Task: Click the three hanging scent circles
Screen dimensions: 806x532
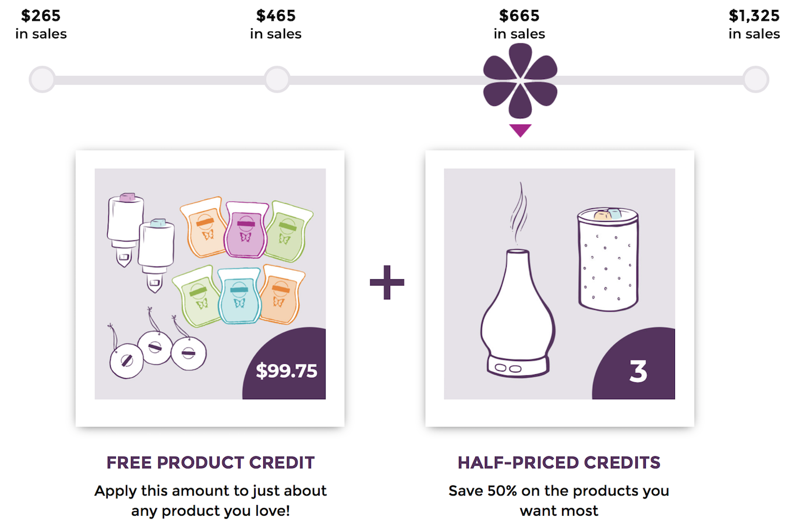Action: [157, 345]
